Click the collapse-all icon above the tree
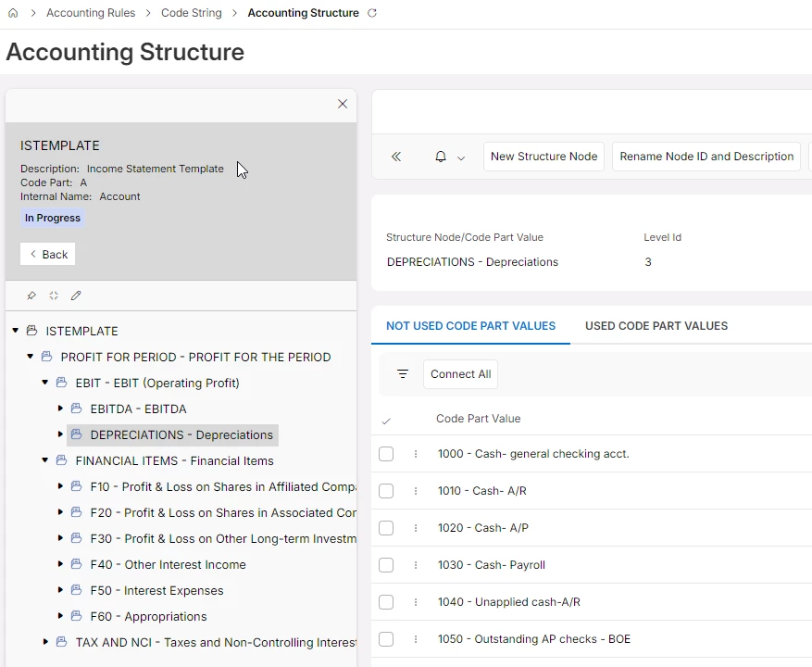 54,296
